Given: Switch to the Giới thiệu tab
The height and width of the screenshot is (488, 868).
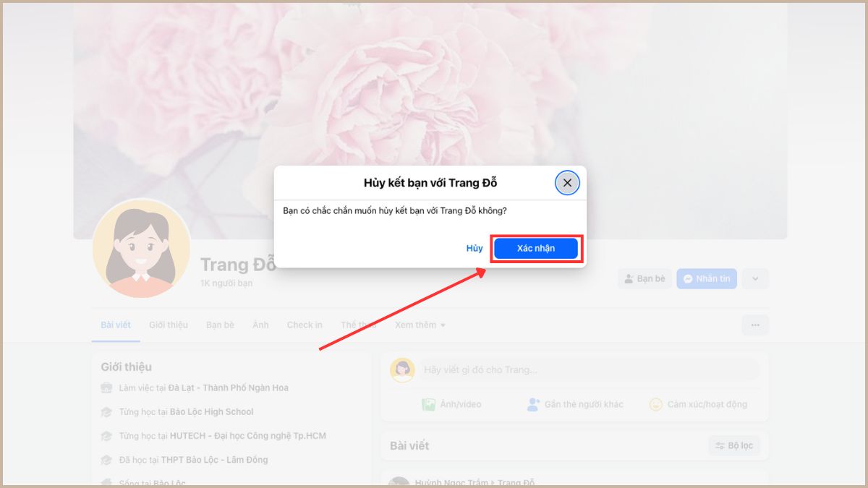Looking at the screenshot, I should point(169,325).
